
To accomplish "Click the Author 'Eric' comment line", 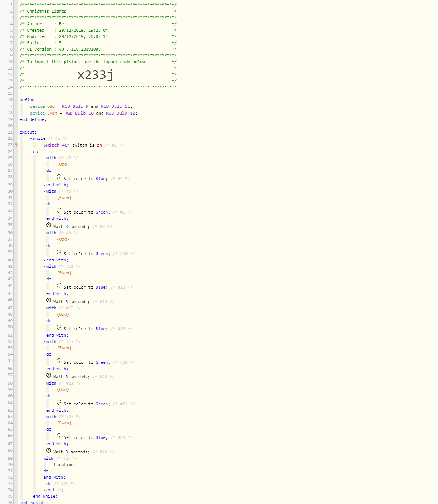I will coord(98,24).
